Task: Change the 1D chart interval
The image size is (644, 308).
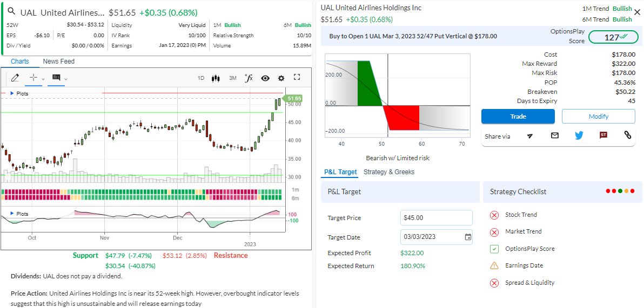Action: click(x=201, y=78)
